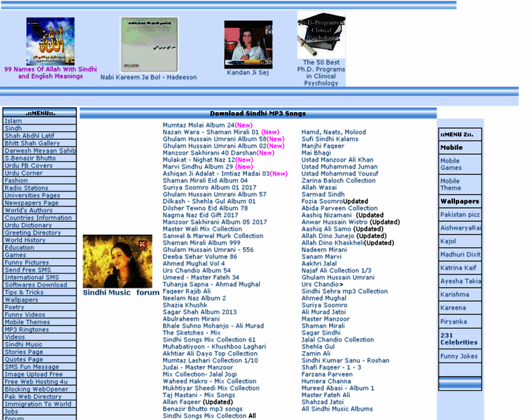Open Abida Parveen Collection link
Viewport: 532px width, 420px height.
[x=339, y=209]
